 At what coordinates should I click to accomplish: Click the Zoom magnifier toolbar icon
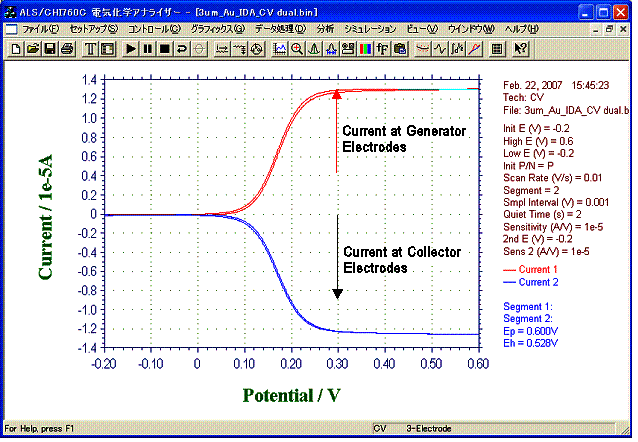(297, 48)
